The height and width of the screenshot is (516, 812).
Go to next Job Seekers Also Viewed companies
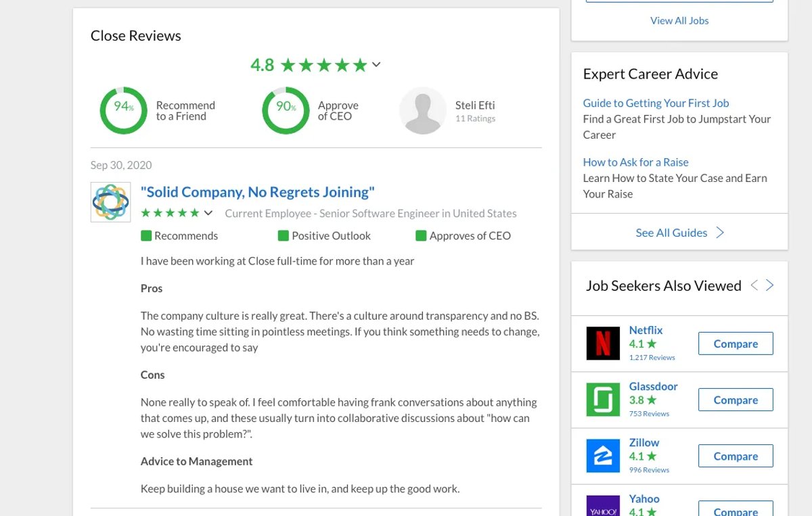click(769, 285)
